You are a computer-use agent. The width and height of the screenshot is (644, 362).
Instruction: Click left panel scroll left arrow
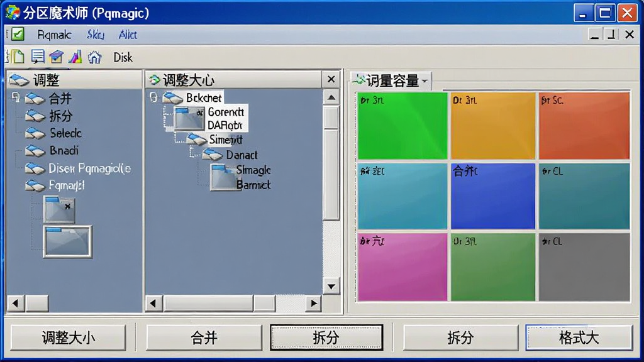pyautogui.click(x=16, y=304)
